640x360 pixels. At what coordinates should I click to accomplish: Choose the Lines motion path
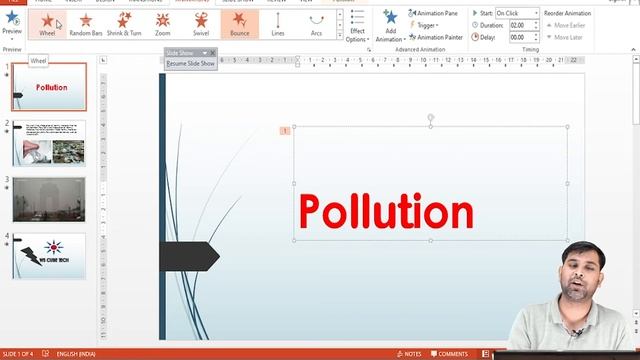click(x=278, y=24)
